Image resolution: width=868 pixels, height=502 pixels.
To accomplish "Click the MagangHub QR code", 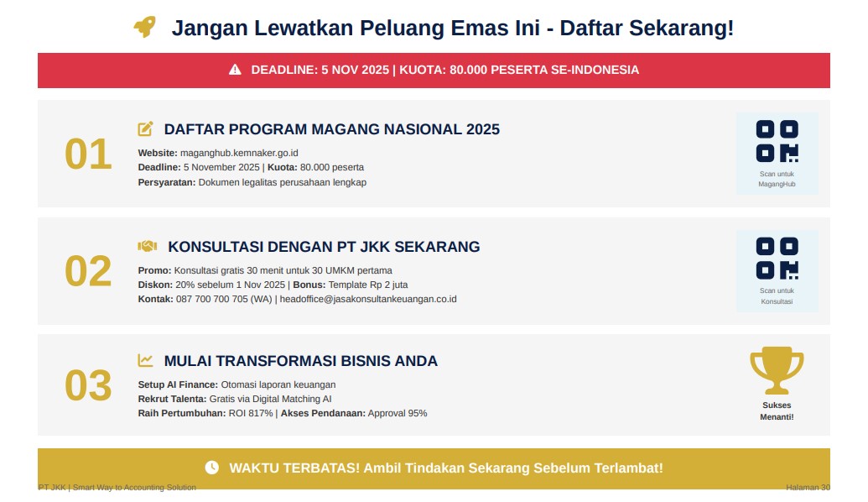I will 777,141.
